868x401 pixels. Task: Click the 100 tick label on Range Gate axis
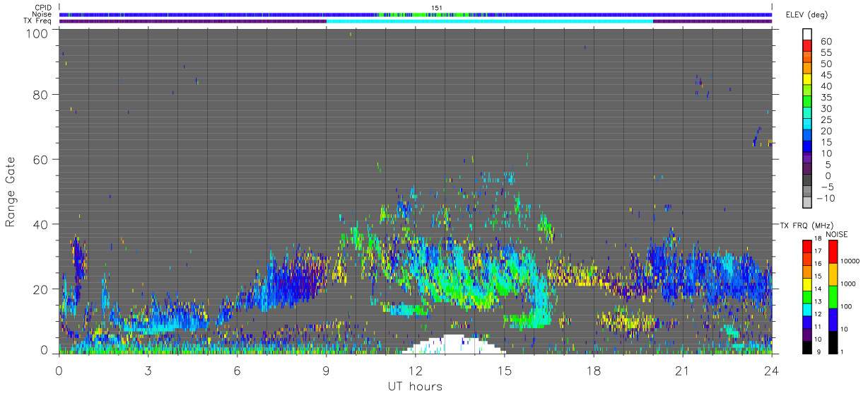coord(37,33)
